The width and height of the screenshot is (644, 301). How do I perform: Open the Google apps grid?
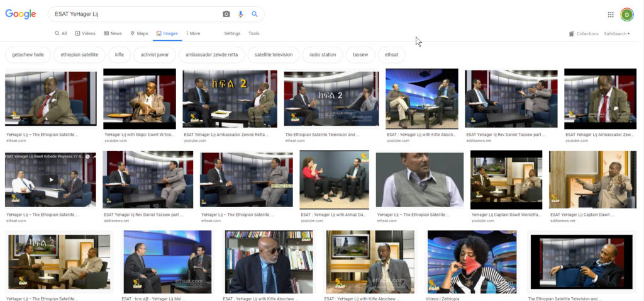tap(611, 14)
